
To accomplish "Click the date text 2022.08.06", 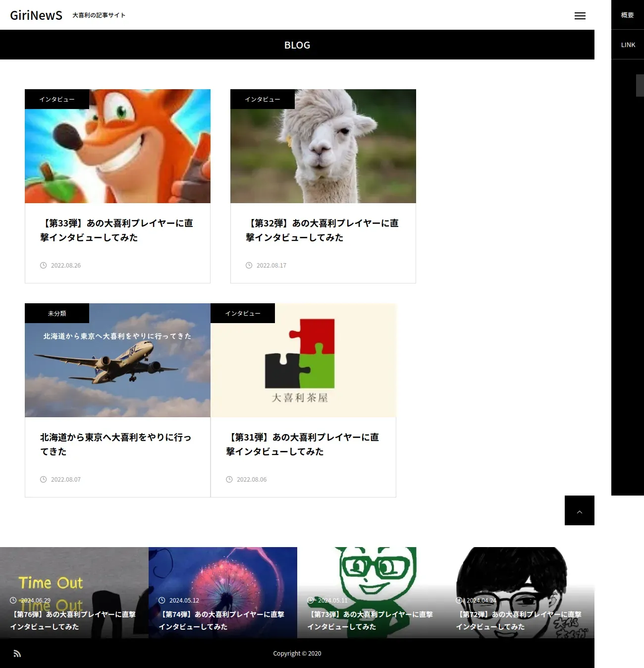I will 252,480.
